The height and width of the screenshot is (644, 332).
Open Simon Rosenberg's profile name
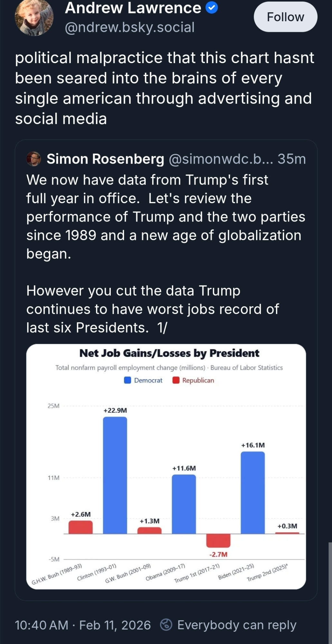[105, 159]
